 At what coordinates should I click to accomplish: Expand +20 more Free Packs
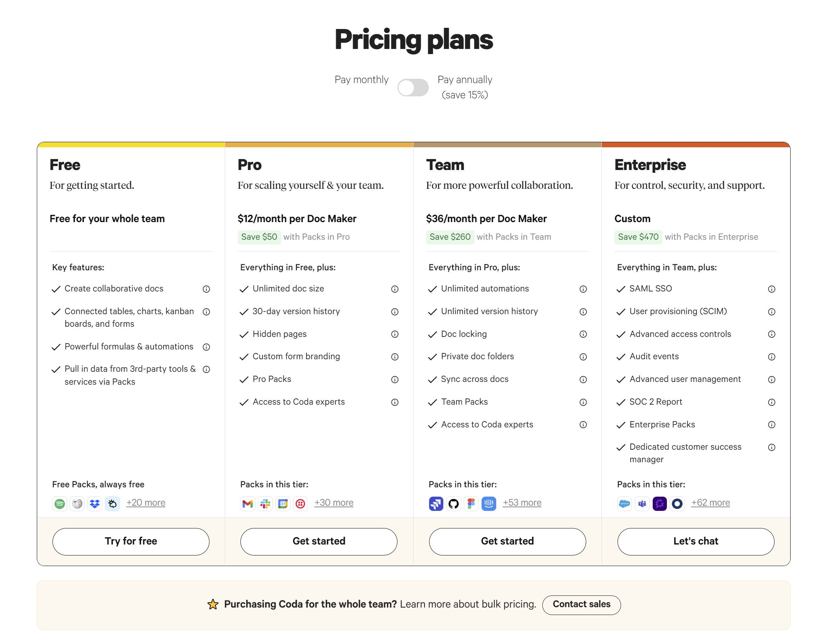point(145,502)
